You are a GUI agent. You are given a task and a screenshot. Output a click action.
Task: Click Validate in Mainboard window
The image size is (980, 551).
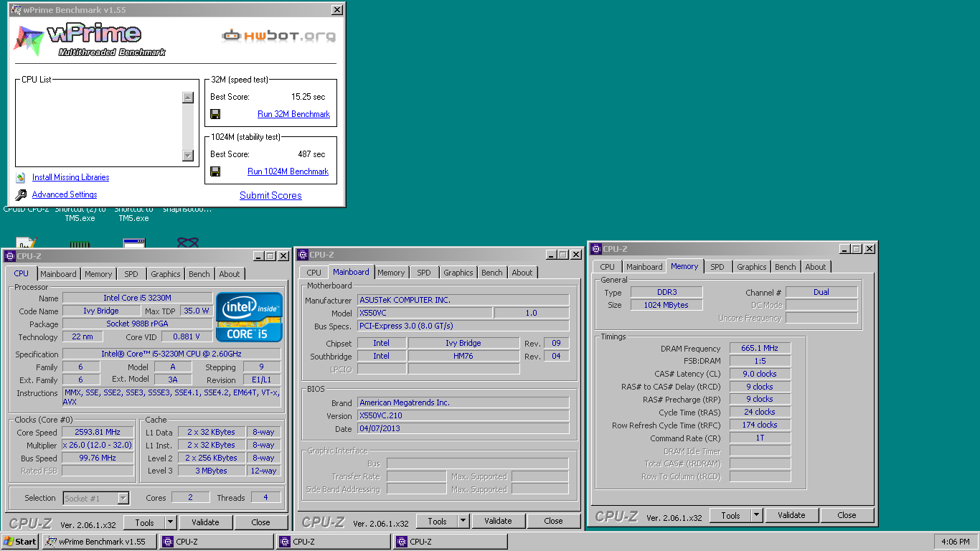498,521
